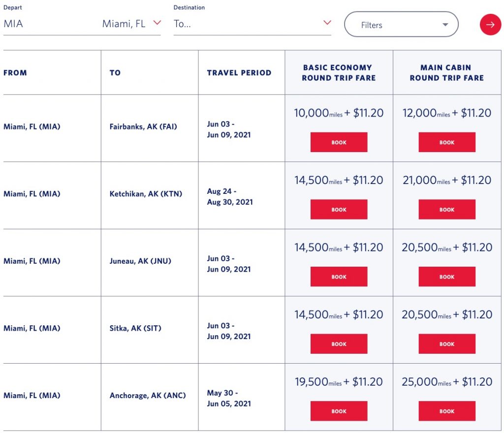Book Basic Economy fare to Juneau
The image size is (504, 433).
pyautogui.click(x=339, y=277)
